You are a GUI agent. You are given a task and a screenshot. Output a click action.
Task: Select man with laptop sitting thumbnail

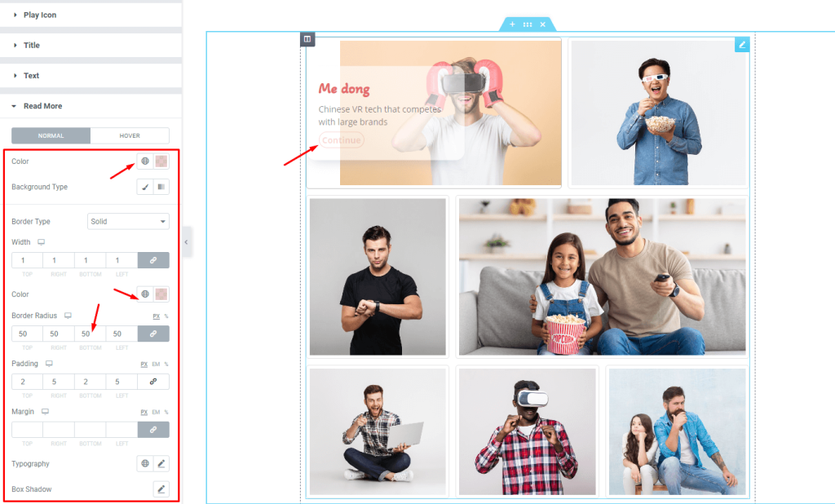pos(378,432)
